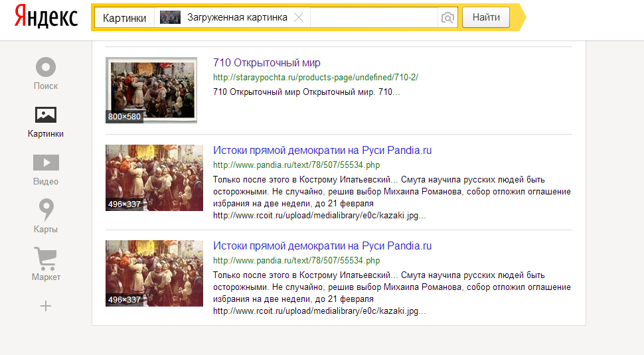This screenshot has height=355, width=644.
Task: Open the 800×580 result thumbnail
Action: click(x=151, y=90)
